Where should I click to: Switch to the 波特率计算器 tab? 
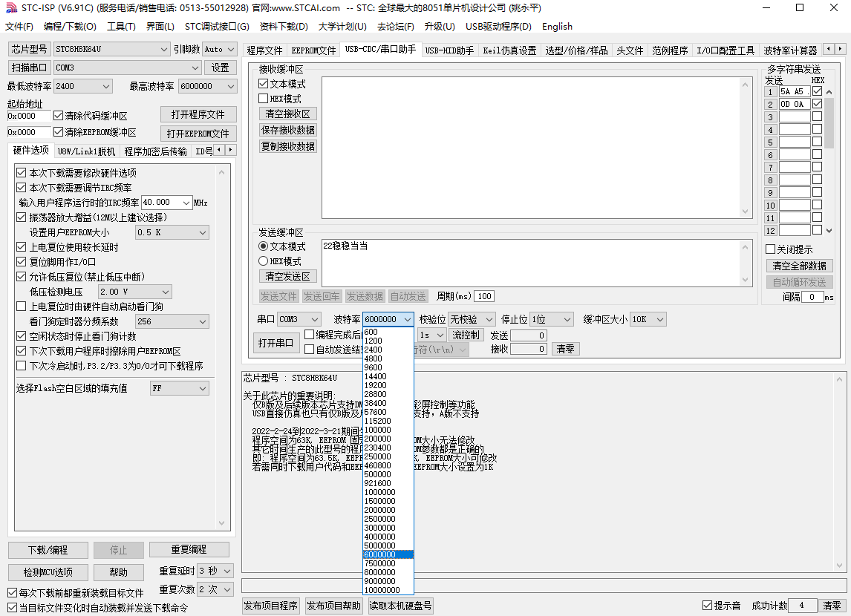pos(790,50)
